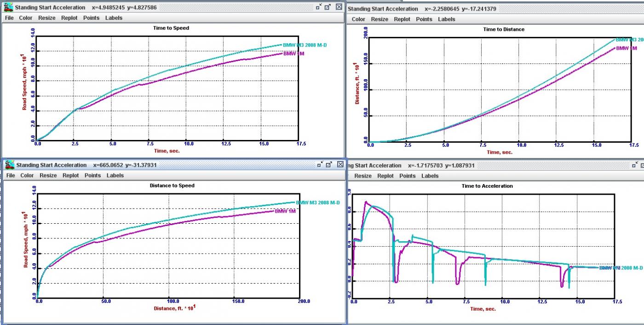Open Labels menu in Time to Acceleration window
The height and width of the screenshot is (325, 644).
click(430, 176)
